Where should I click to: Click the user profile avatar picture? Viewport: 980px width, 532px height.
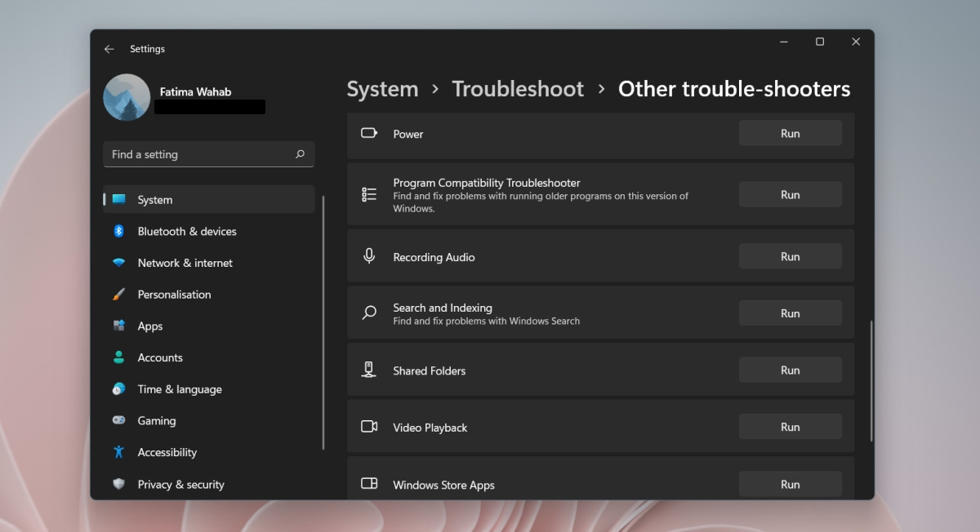coord(127,97)
